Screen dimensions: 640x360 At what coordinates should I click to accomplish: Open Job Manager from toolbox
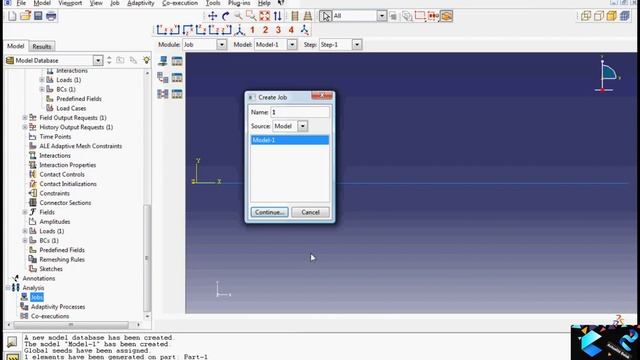tap(177, 61)
